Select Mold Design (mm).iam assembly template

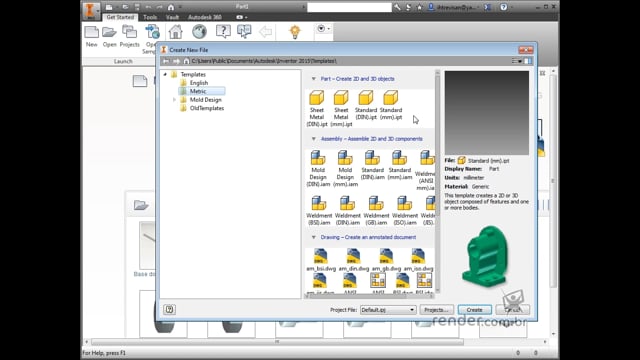coord(345,168)
